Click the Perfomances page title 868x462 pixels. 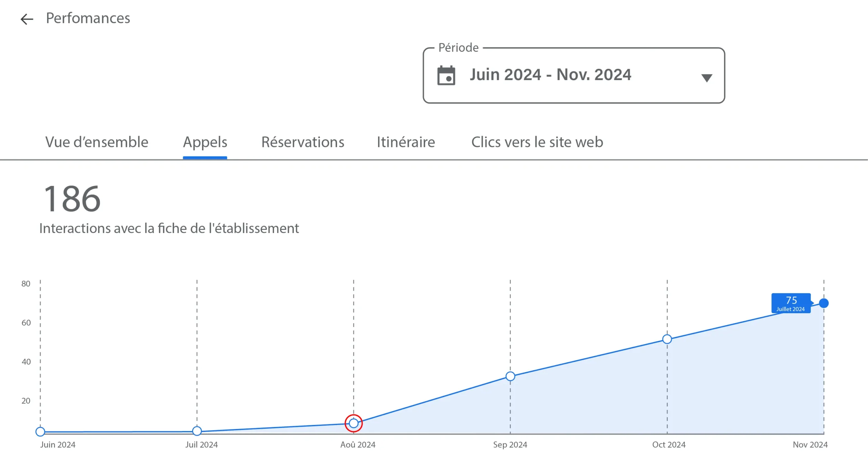[88, 18]
